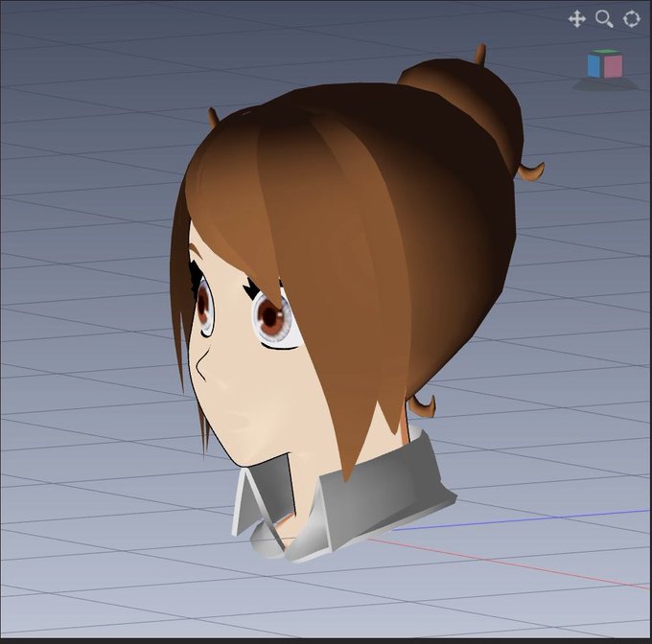Click the view orientation cube

[605, 64]
